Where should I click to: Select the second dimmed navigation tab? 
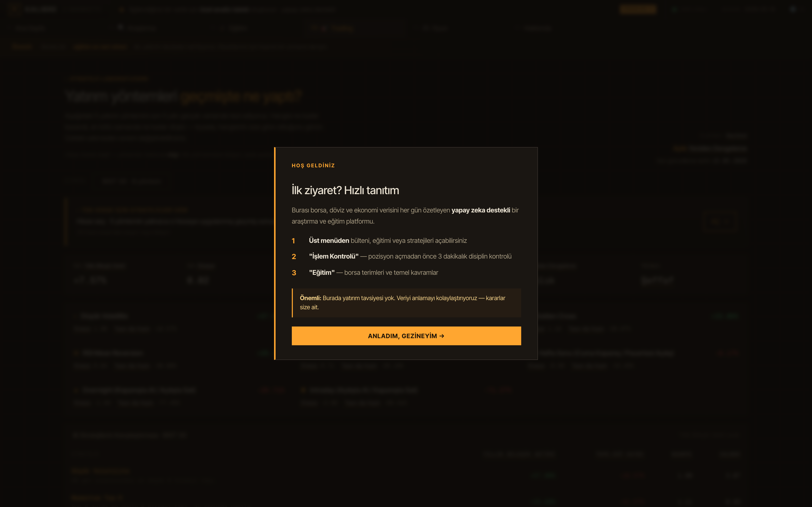(138, 28)
